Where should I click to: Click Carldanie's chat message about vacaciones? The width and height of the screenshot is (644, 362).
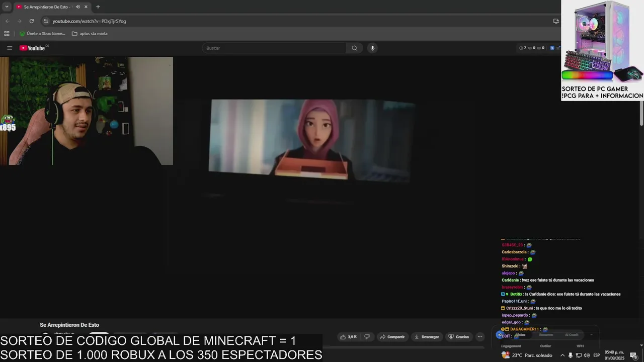548,280
